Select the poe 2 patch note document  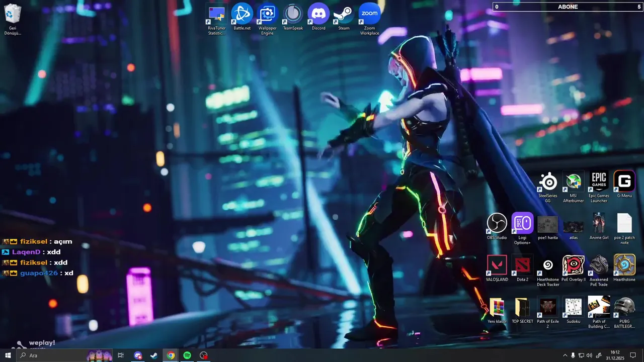click(624, 229)
